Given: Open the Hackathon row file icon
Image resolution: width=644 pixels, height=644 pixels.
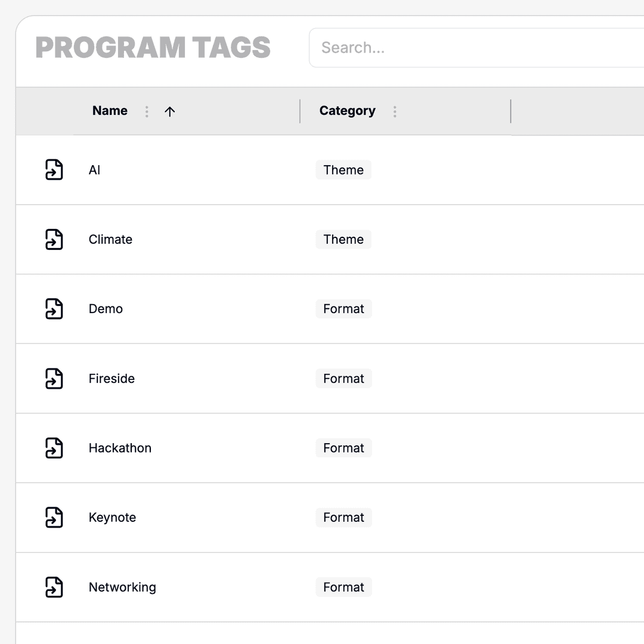Looking at the screenshot, I should pyautogui.click(x=54, y=448).
